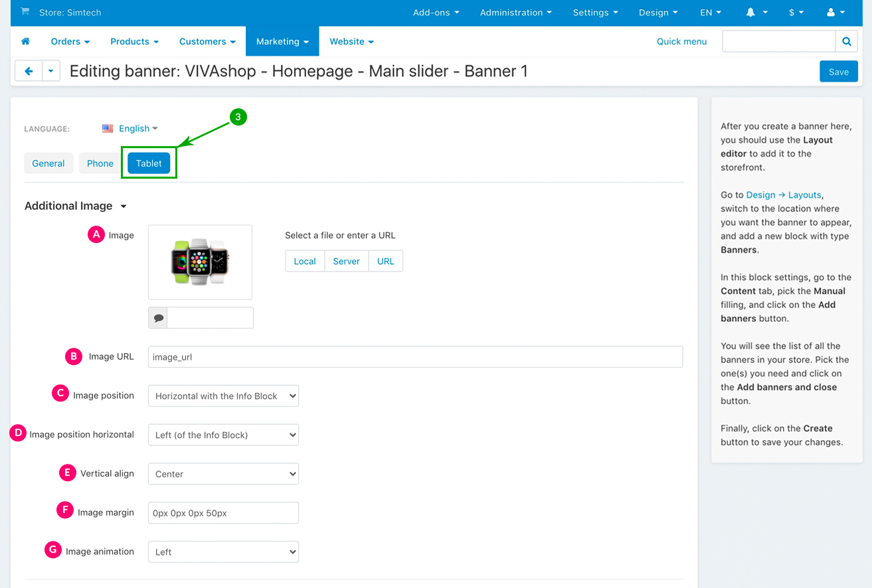
Task: Open the Image position horizontal dropdown
Action: (x=223, y=435)
